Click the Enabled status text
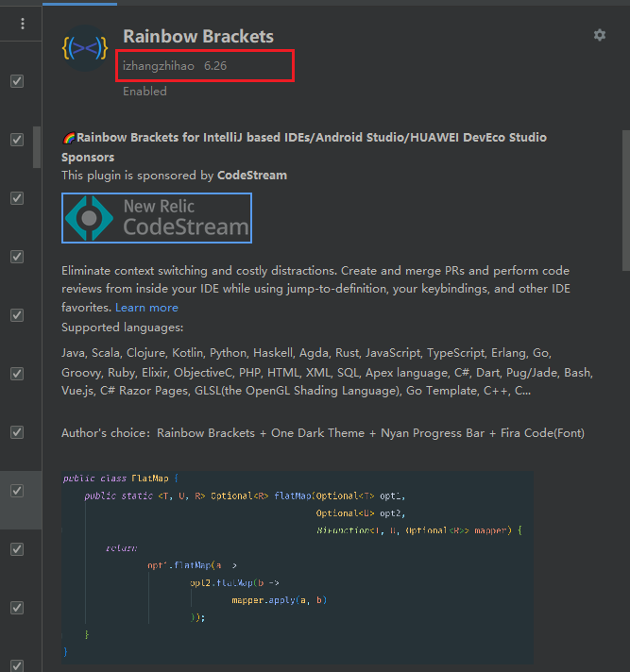Viewport: 630px width, 672px height. tap(145, 92)
